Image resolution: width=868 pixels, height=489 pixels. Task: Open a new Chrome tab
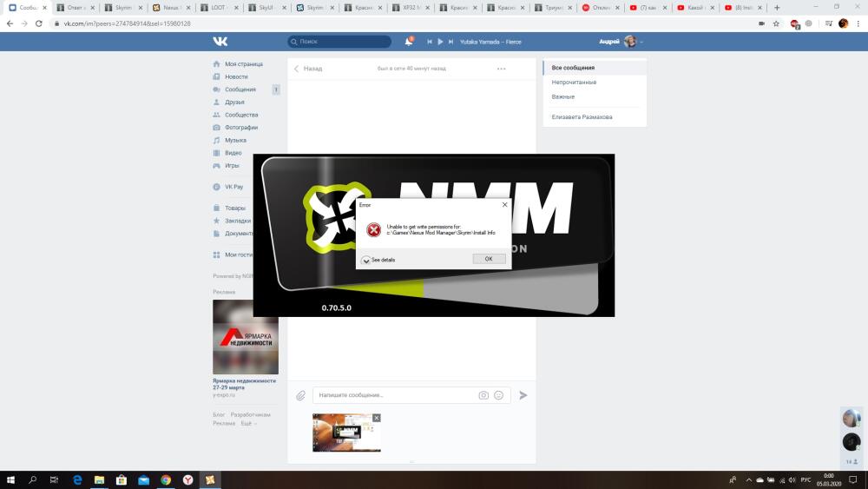[777, 8]
